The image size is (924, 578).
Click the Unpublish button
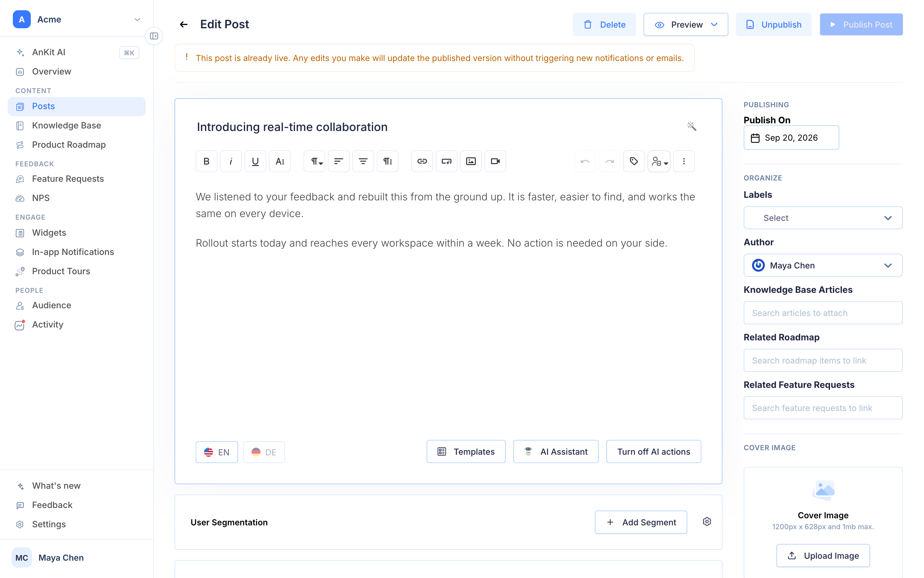point(774,24)
